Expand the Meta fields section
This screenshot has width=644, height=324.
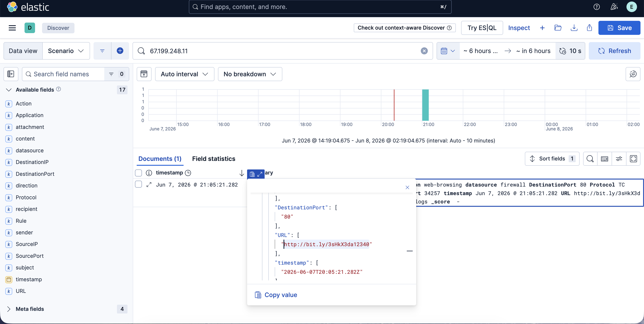[x=9, y=309]
